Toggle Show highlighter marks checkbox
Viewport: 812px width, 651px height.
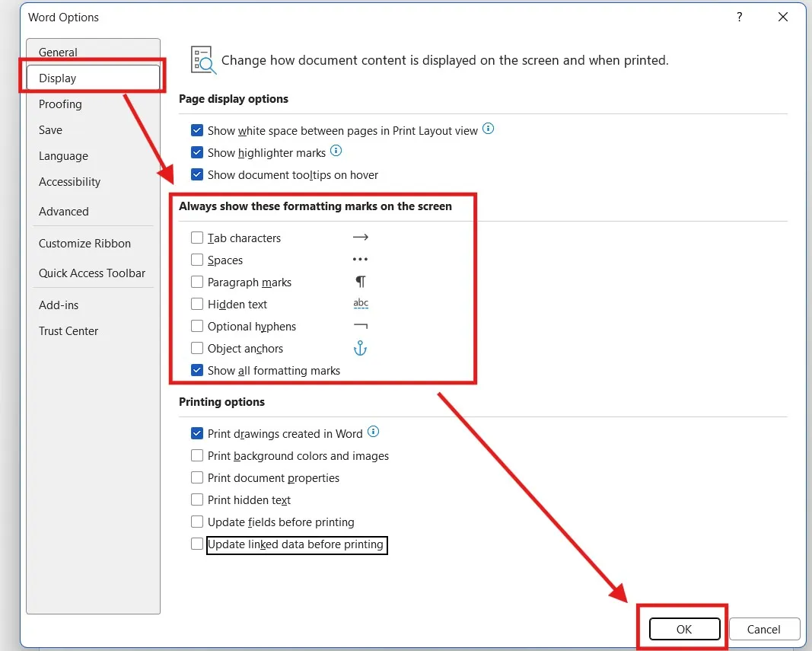click(x=197, y=152)
